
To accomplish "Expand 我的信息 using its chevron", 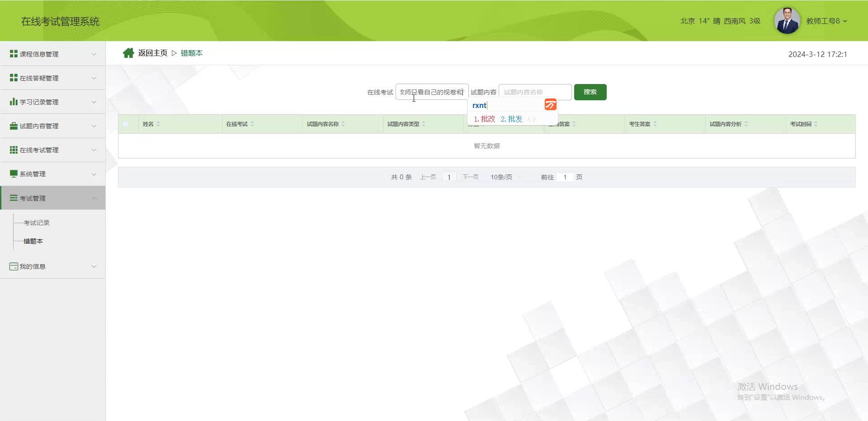I will click(x=94, y=267).
